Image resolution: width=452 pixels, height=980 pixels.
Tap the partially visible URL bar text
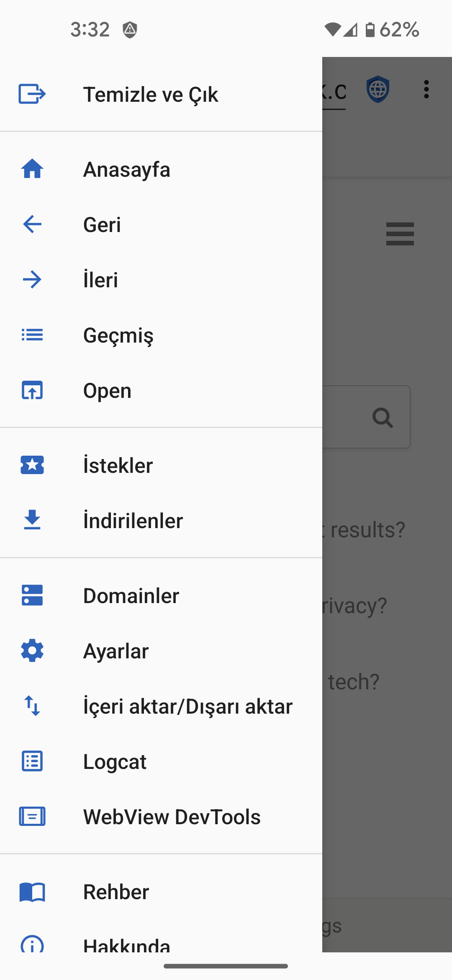(334, 92)
